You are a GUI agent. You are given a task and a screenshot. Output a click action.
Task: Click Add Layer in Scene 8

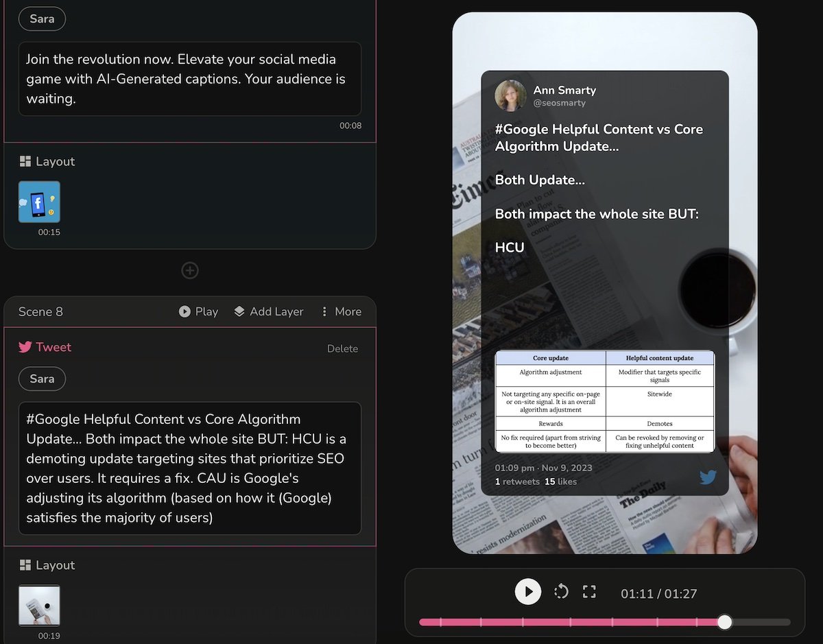tap(268, 311)
